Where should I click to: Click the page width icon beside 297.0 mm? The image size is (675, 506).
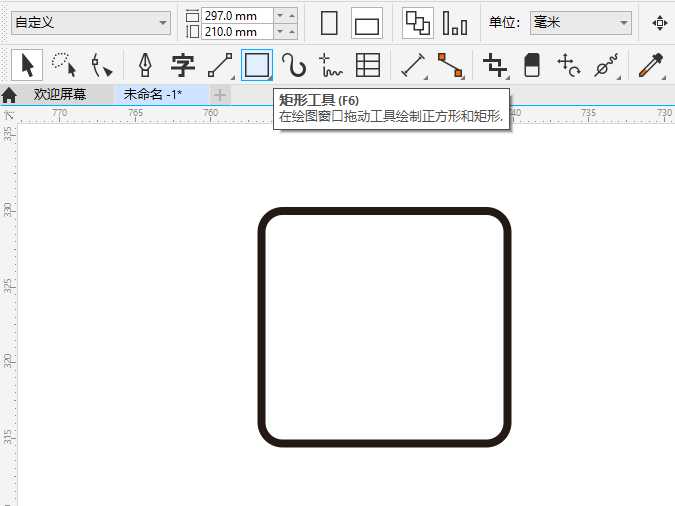tap(192, 16)
